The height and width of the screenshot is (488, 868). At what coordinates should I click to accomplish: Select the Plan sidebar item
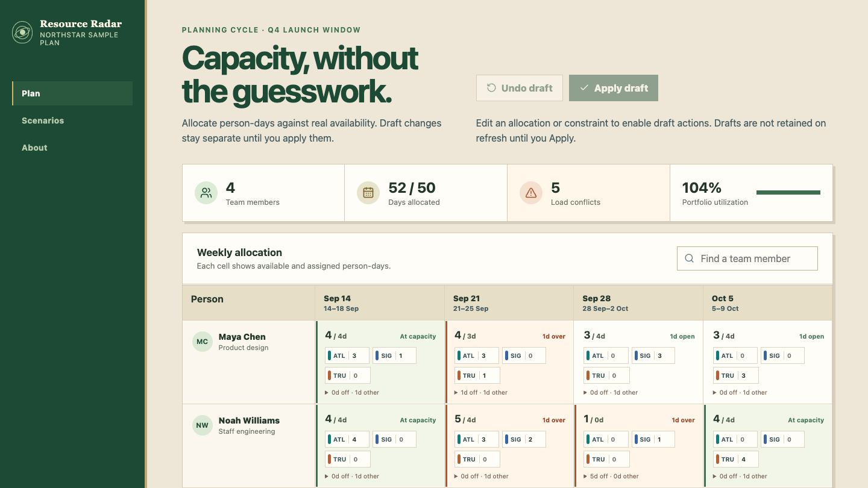coord(72,93)
